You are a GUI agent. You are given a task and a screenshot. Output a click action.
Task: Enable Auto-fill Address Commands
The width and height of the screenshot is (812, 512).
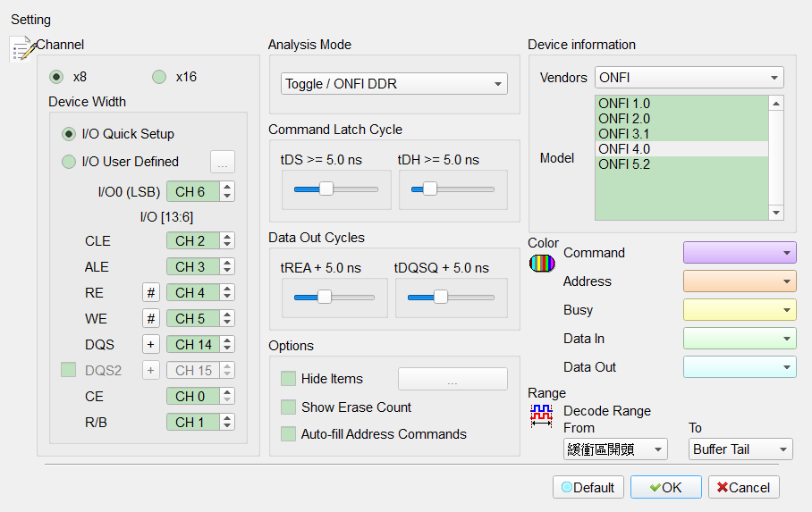[x=288, y=434]
